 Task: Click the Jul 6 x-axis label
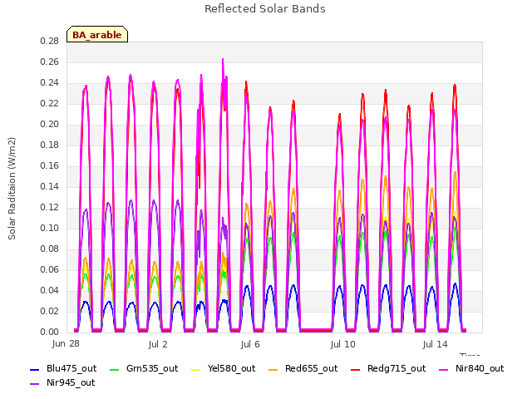(x=250, y=344)
